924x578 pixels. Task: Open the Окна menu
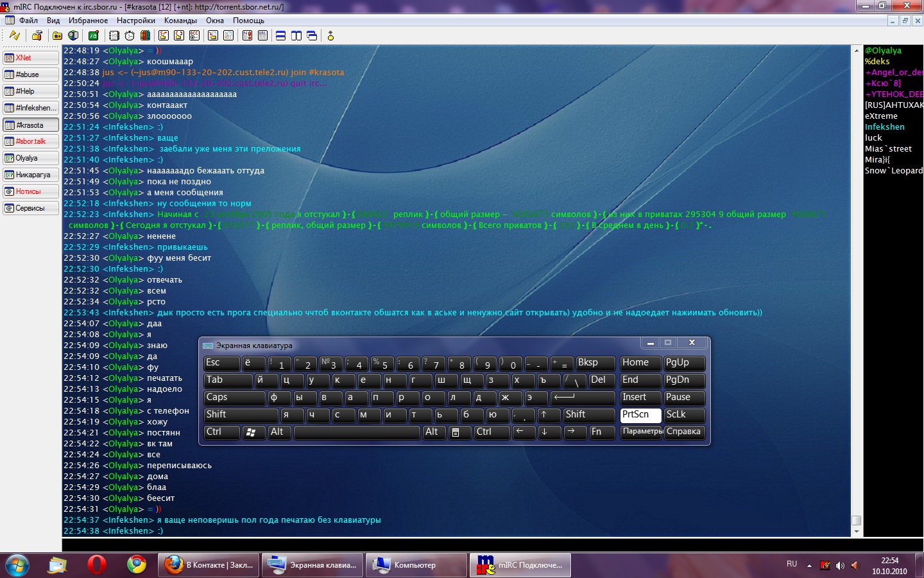(x=215, y=21)
